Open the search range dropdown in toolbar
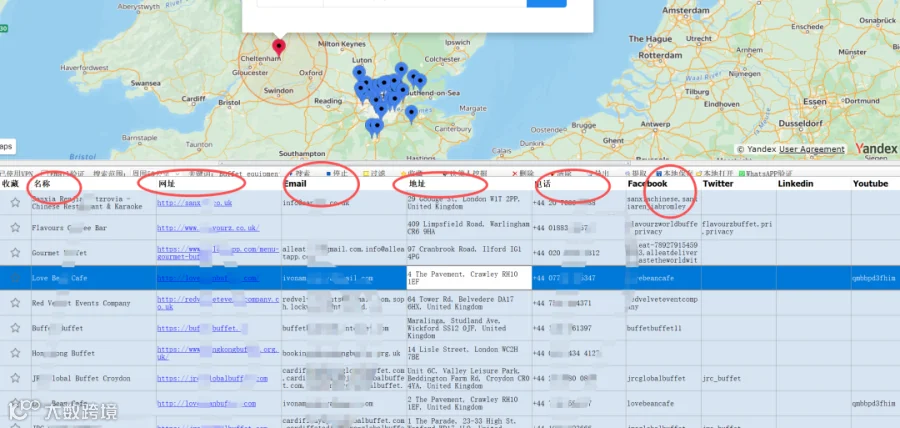Screen dimensions: 900x428 click(x=156, y=173)
